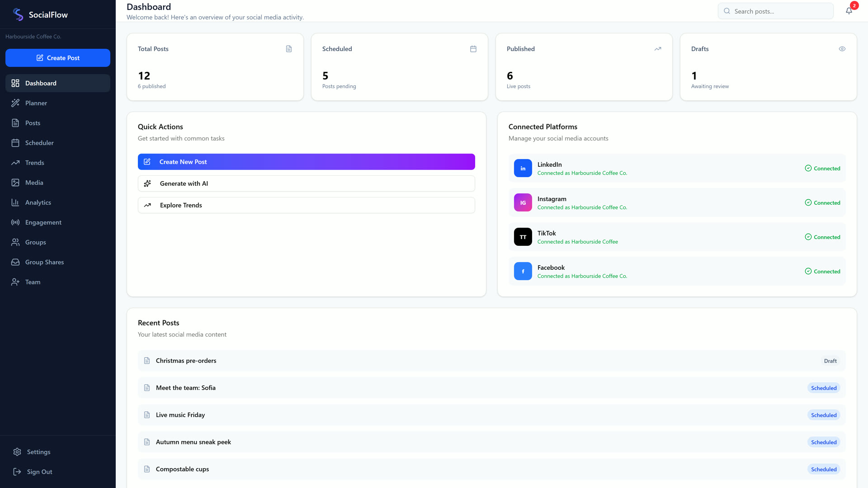Click the Connected status for Facebook
868x488 pixels.
(x=822, y=271)
